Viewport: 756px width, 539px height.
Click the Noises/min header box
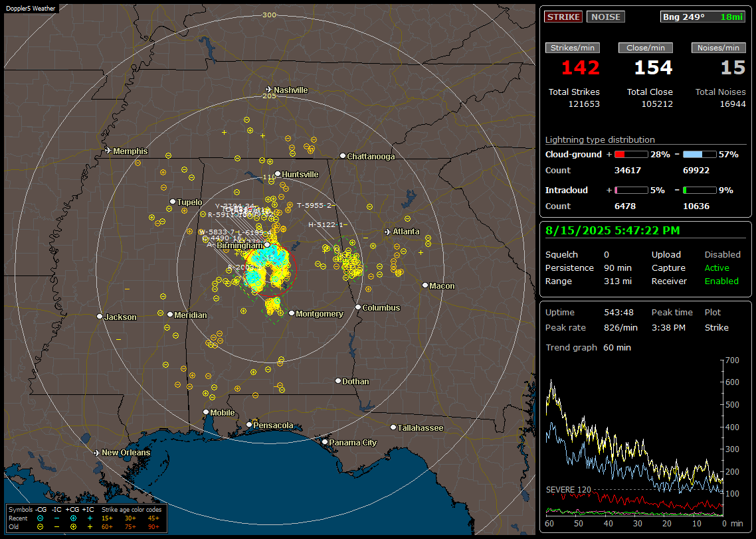[718, 48]
